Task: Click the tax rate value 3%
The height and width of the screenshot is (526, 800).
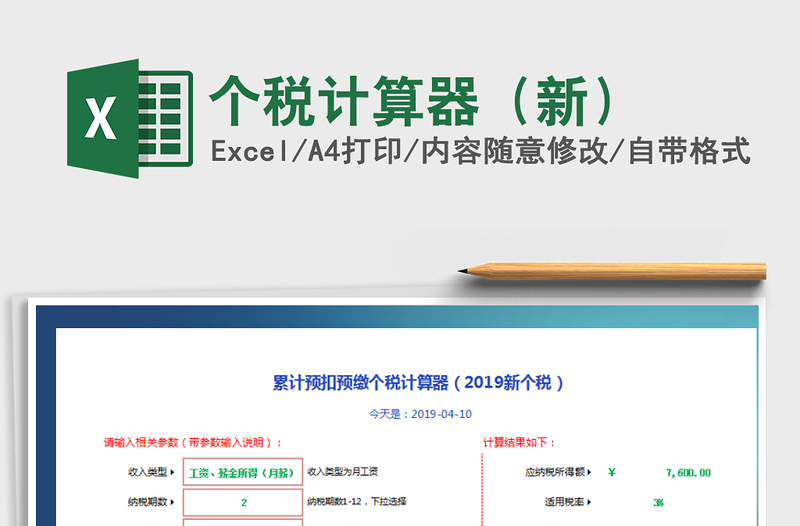Action: 659,503
